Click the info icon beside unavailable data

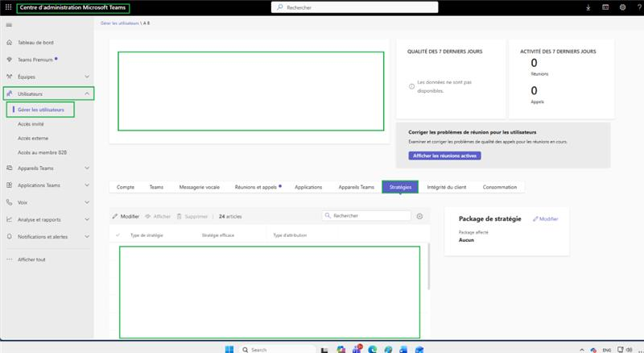(x=411, y=86)
